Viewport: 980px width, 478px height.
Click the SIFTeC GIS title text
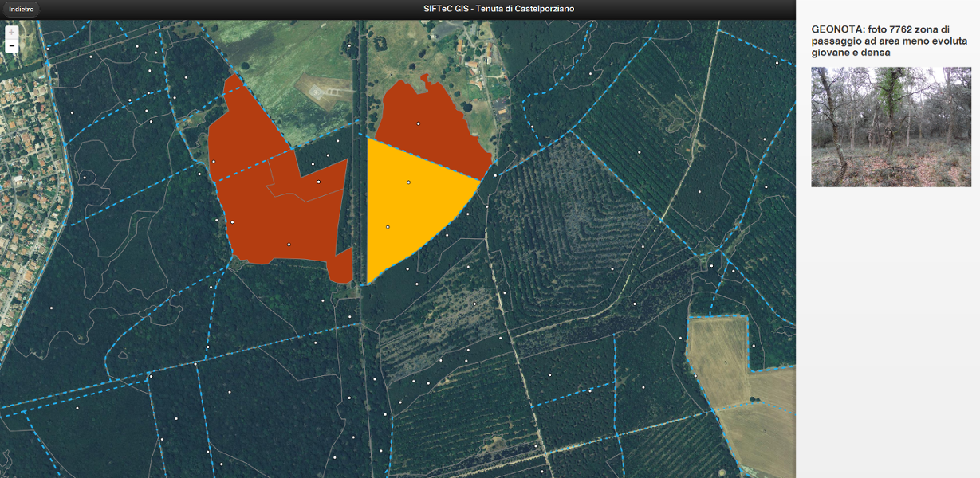(x=499, y=9)
